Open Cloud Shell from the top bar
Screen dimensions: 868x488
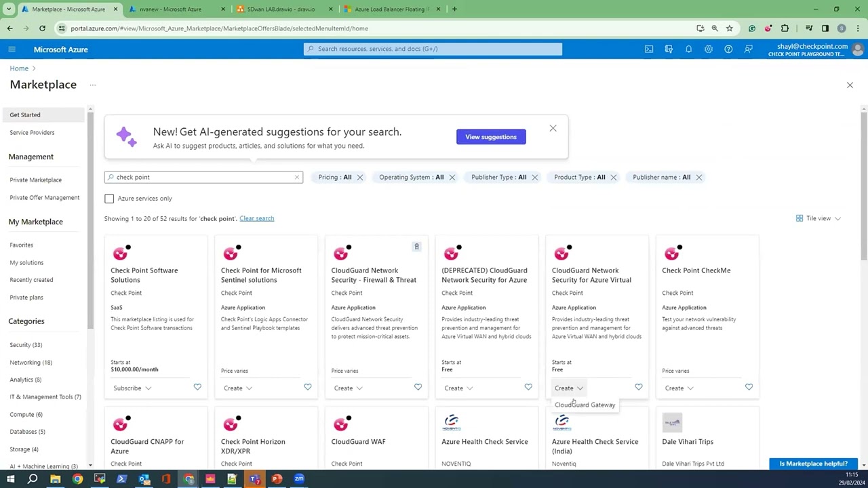[649, 49]
